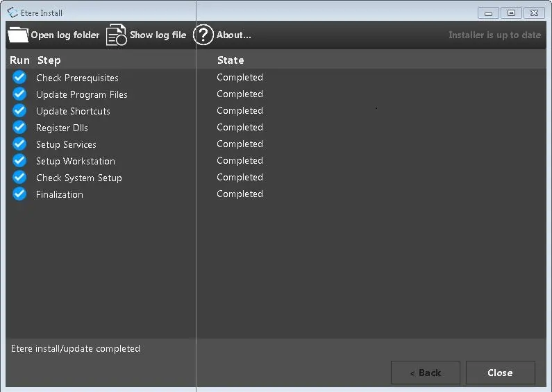Toggle the Setup Workstation checkmark
Image resolution: width=552 pixels, height=392 pixels.
point(19,161)
